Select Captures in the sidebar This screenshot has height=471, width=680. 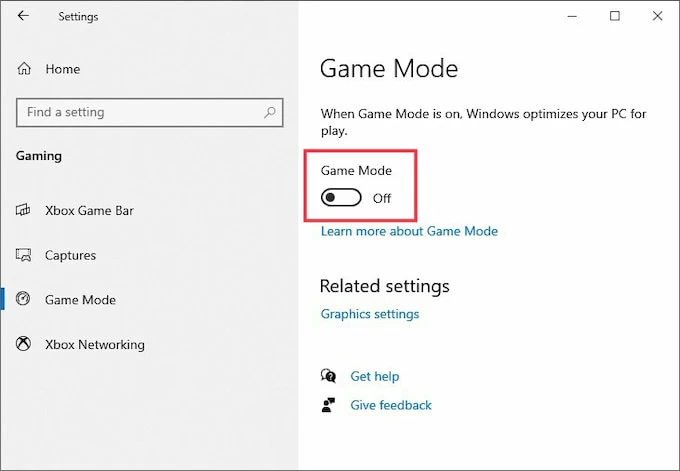coord(70,256)
